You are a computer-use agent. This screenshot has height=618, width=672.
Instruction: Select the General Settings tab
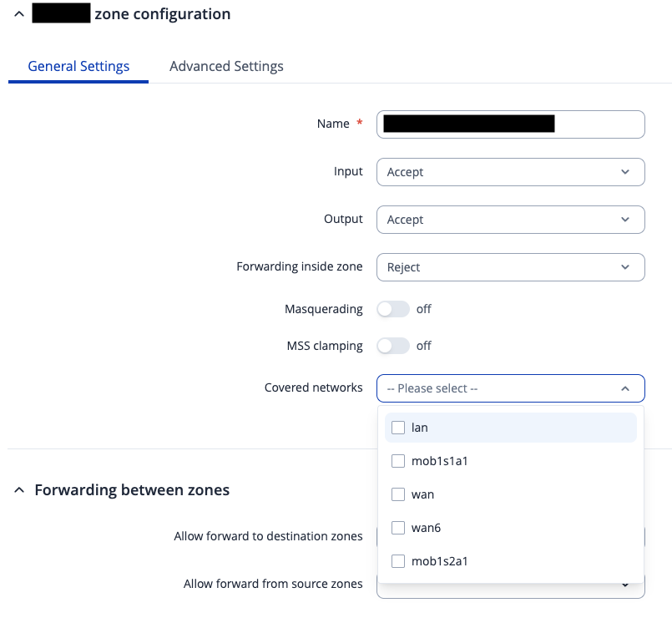[78, 66]
